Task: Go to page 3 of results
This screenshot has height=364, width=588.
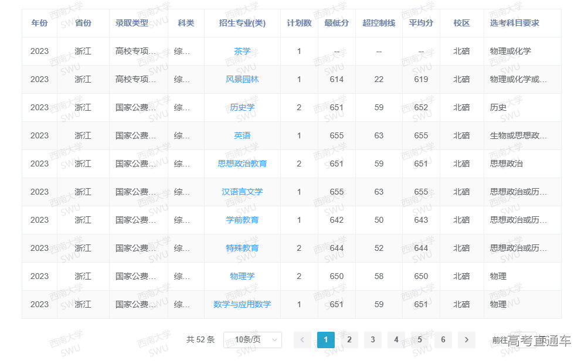Action: click(x=372, y=340)
